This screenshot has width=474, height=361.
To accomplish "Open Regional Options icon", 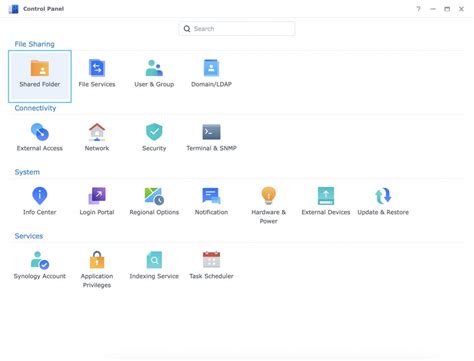I will (154, 196).
